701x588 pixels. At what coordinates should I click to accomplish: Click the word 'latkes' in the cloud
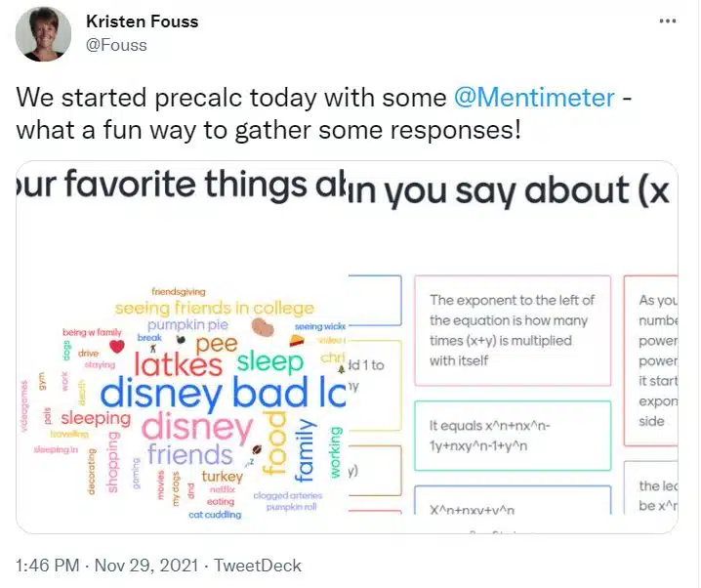[179, 363]
